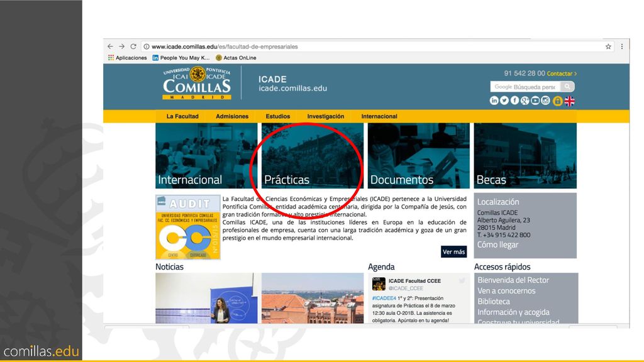Focus the Google Búsqueda search field
This screenshot has height=362, width=644.
pyautogui.click(x=525, y=87)
